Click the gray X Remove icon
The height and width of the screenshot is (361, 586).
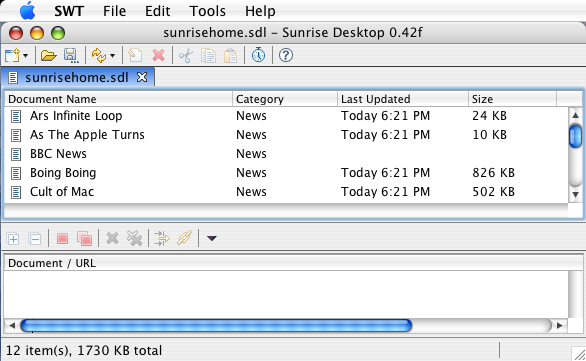112,238
